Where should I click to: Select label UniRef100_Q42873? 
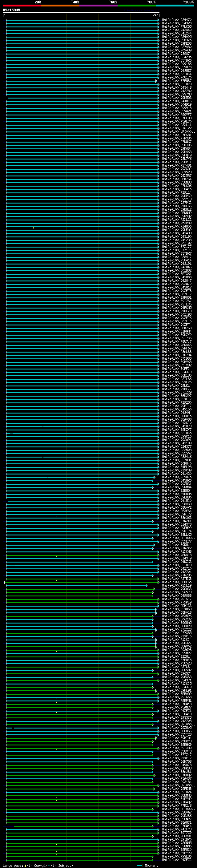[x=177, y=426]
